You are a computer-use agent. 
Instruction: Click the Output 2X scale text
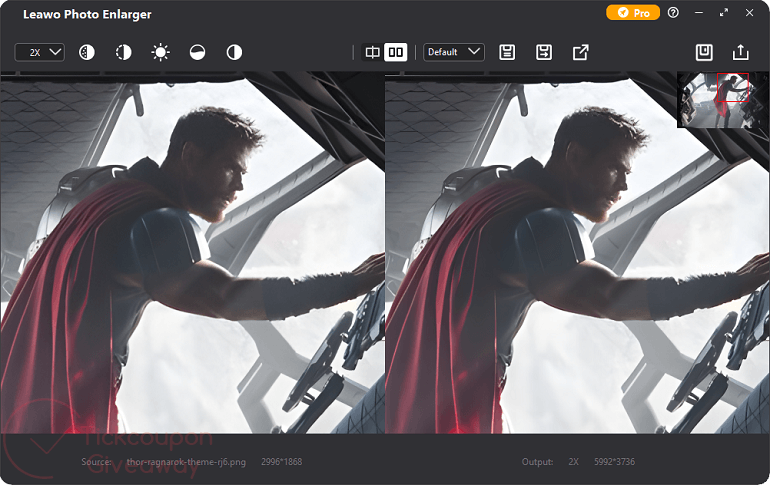[x=574, y=461]
